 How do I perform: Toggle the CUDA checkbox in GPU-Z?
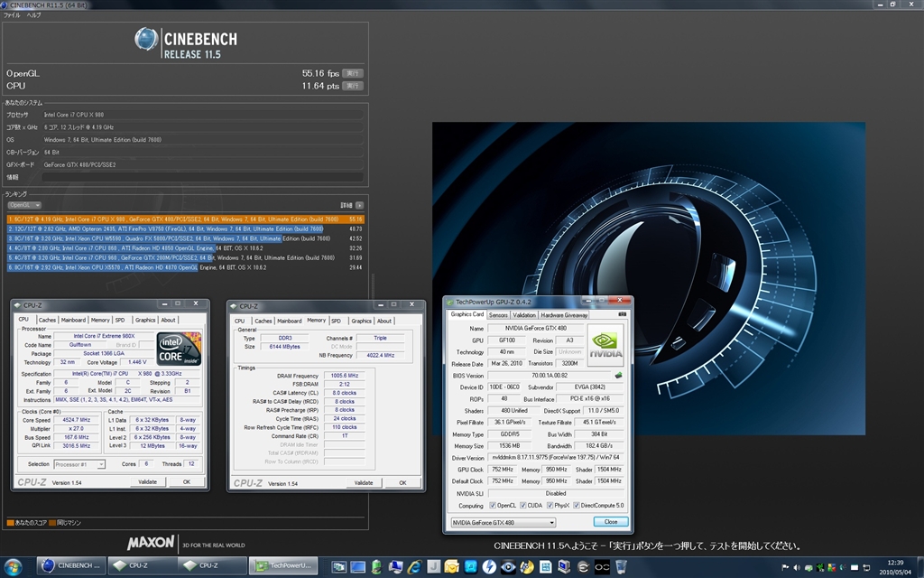[522, 506]
